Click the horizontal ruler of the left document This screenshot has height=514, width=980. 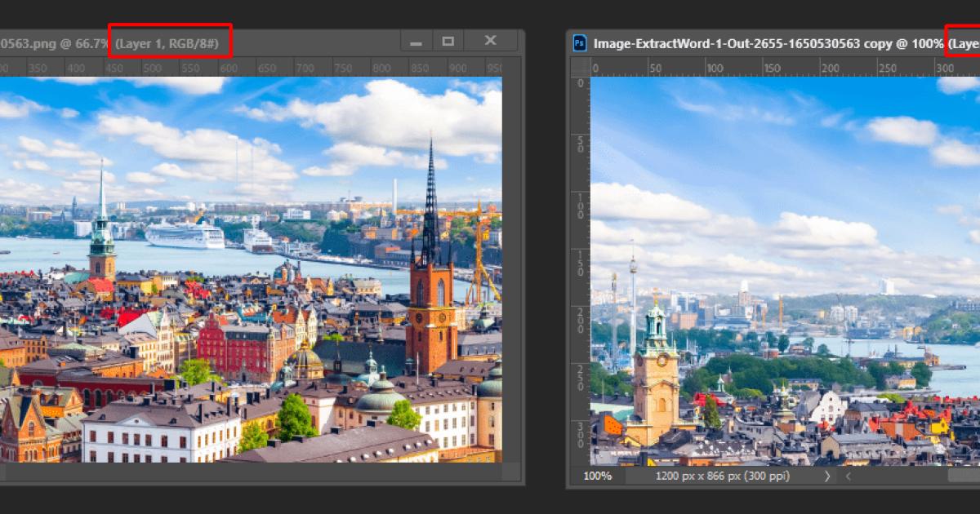pyautogui.click(x=245, y=69)
